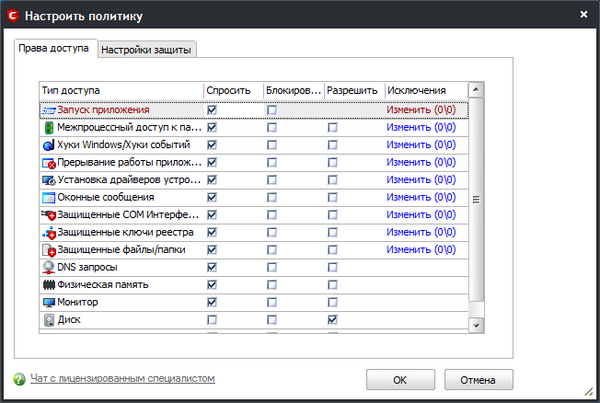Check Разрешить for Физическая память

point(332,284)
